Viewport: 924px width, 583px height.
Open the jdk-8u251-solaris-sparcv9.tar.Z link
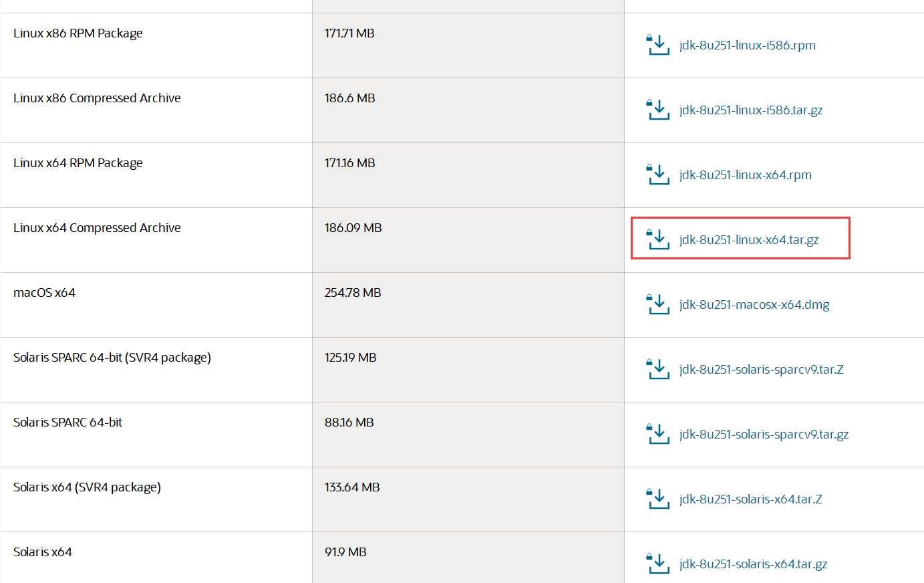tap(761, 370)
